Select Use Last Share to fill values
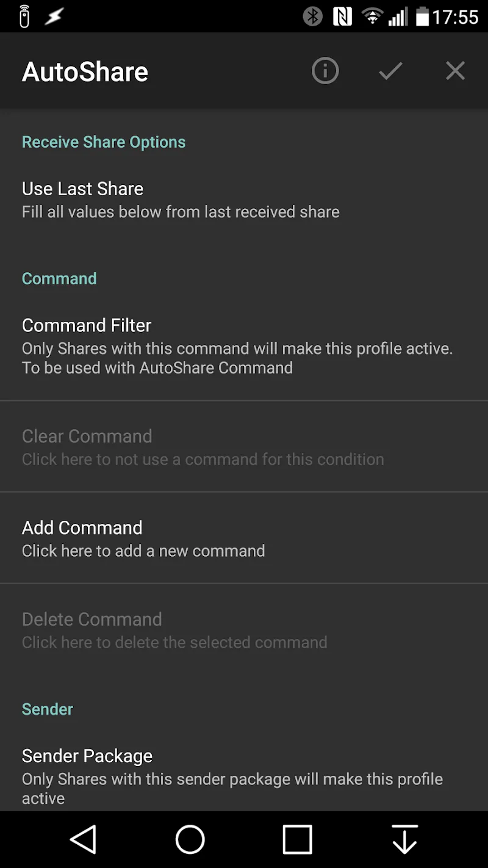The width and height of the screenshot is (488, 868). 181,198
